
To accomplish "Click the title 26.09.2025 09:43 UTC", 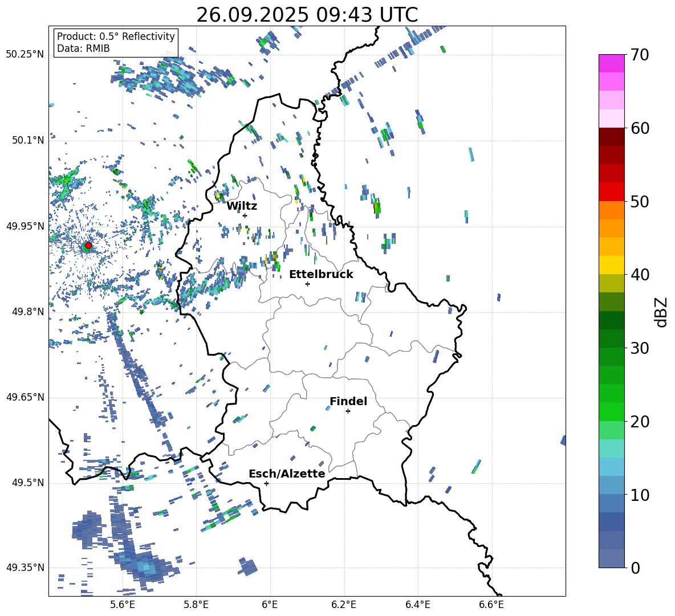I will click(x=307, y=15).
